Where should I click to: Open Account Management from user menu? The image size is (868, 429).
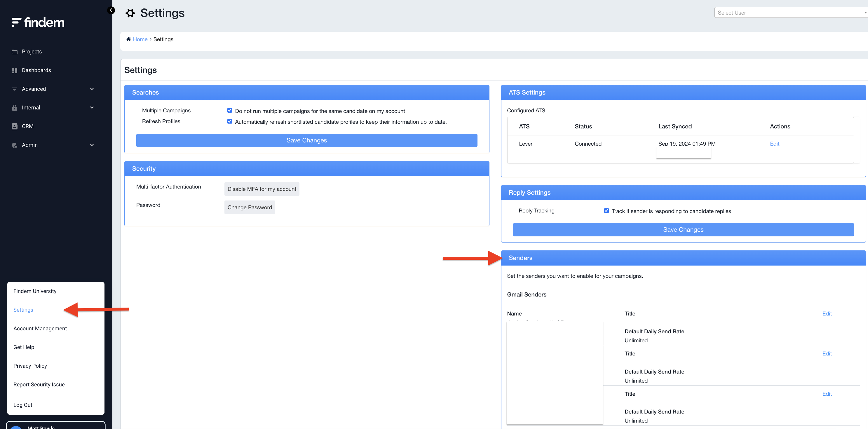tap(40, 328)
